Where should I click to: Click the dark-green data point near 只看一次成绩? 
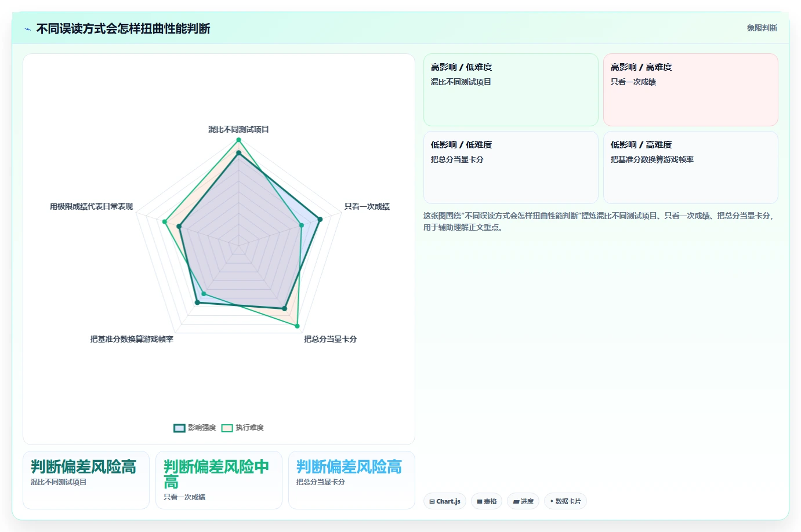tap(320, 219)
